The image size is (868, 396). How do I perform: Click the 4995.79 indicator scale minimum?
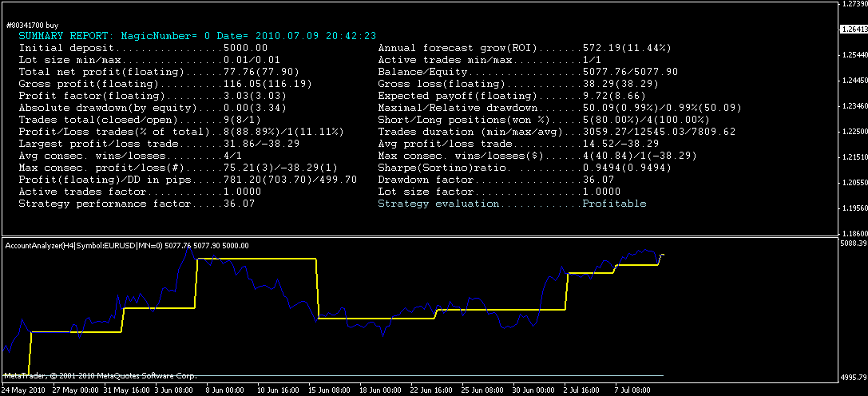[x=853, y=378]
